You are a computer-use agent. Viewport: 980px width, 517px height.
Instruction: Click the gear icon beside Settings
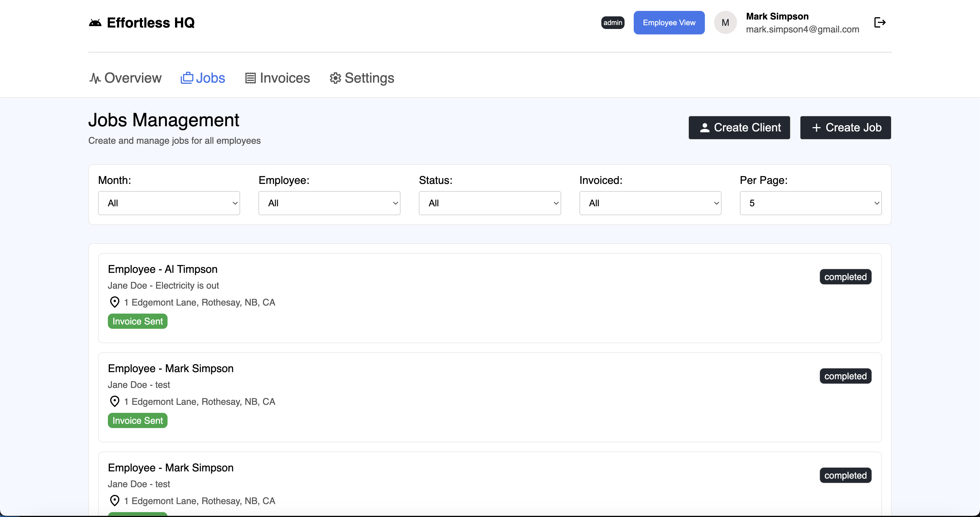pos(335,78)
